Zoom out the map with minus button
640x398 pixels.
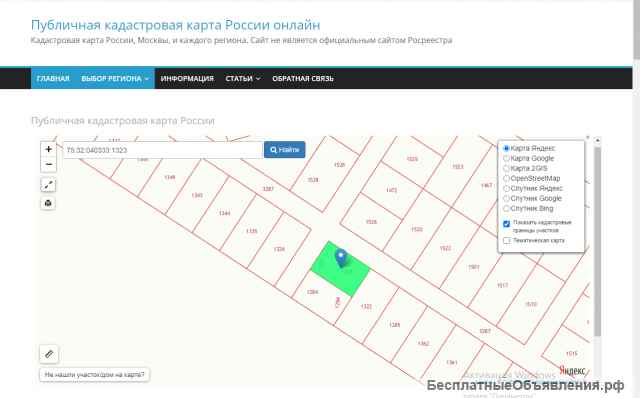[48, 165]
